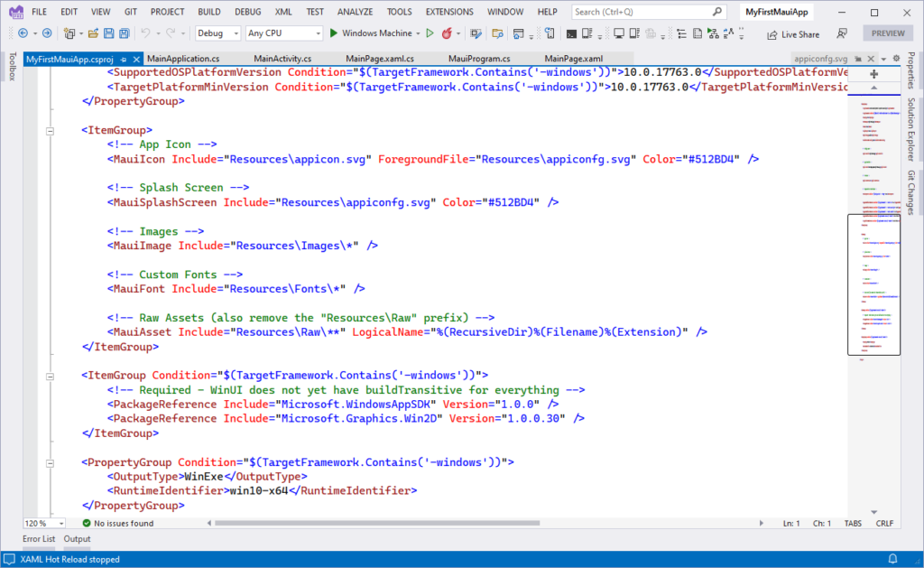Start Without Debugging using the outline play icon
924x568 pixels.
click(430, 33)
